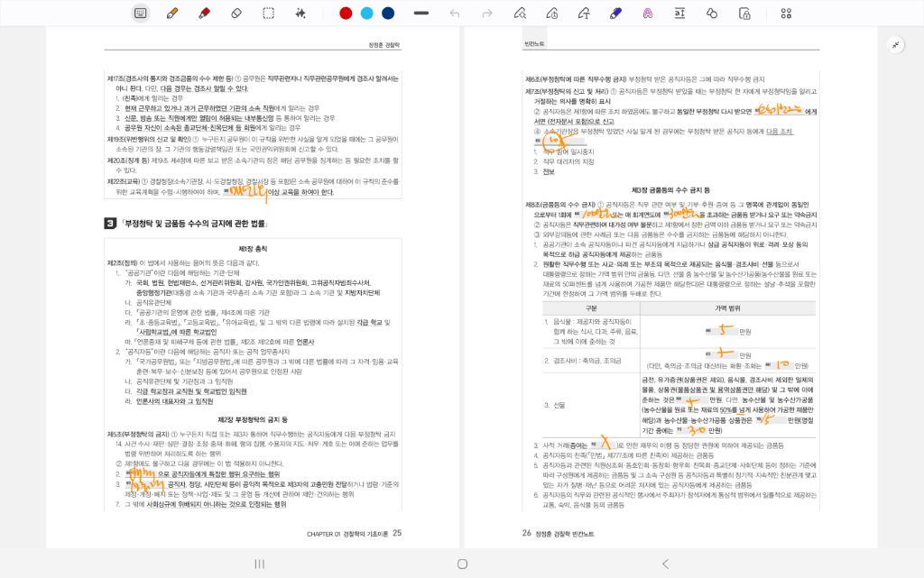Pick the red pen color
The image size is (924, 578).
(346, 14)
